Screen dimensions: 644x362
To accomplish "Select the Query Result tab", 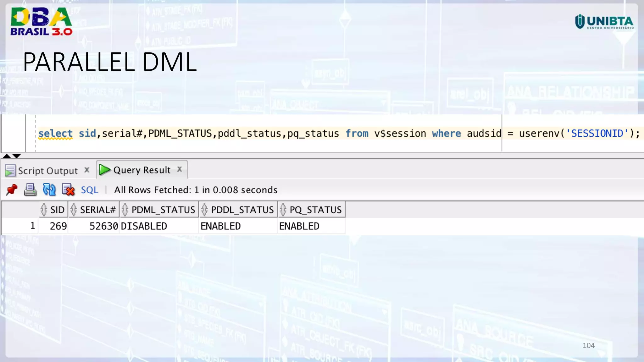I will (x=142, y=170).
